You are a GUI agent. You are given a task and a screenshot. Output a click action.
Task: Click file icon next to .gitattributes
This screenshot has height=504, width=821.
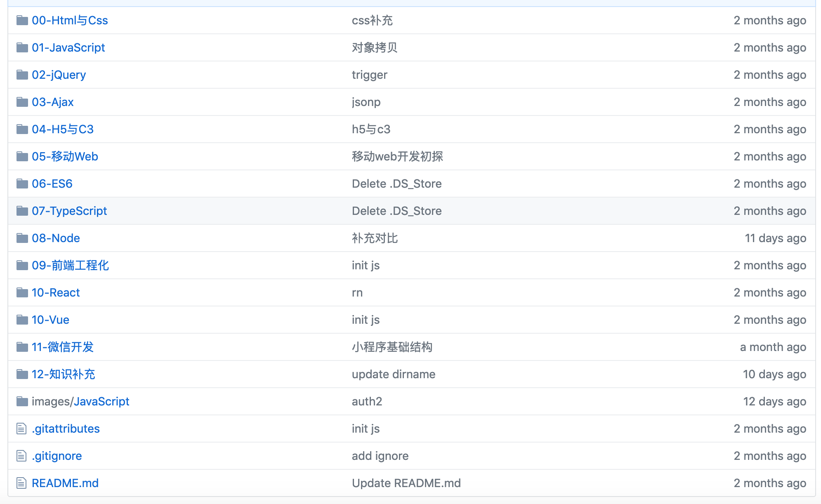click(x=21, y=429)
